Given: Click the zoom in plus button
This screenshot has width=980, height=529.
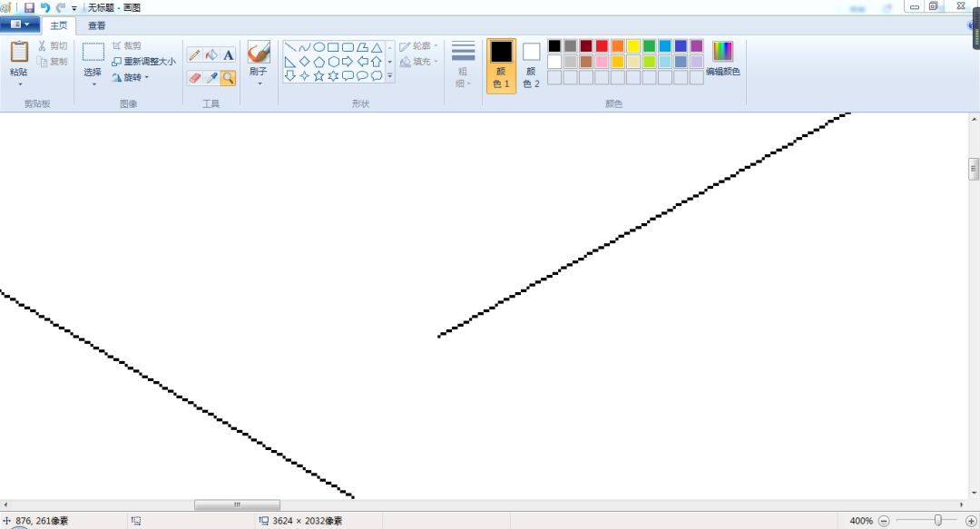Looking at the screenshot, I should (971, 520).
